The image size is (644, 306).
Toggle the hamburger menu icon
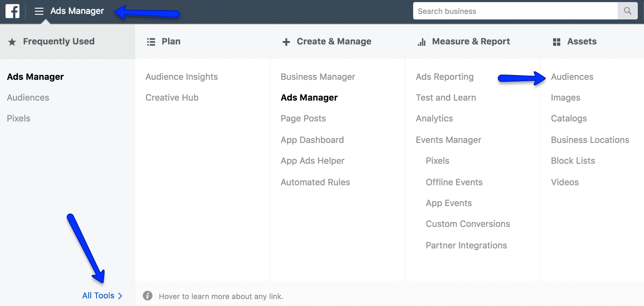39,11
